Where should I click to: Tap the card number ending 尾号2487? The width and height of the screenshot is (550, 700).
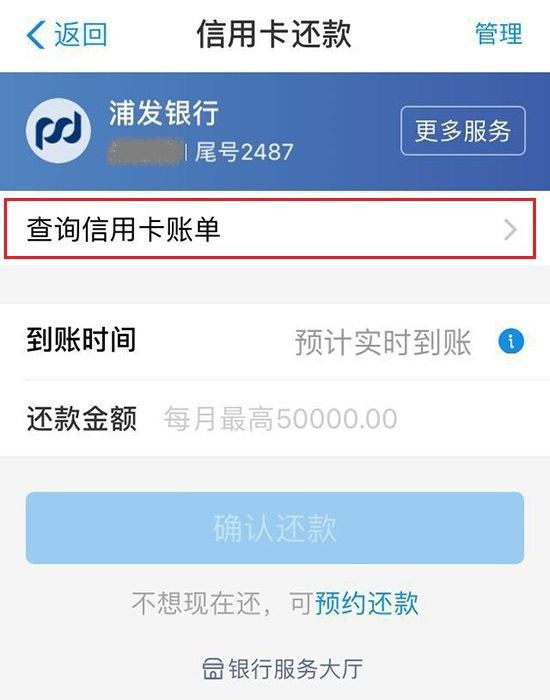coord(245,152)
